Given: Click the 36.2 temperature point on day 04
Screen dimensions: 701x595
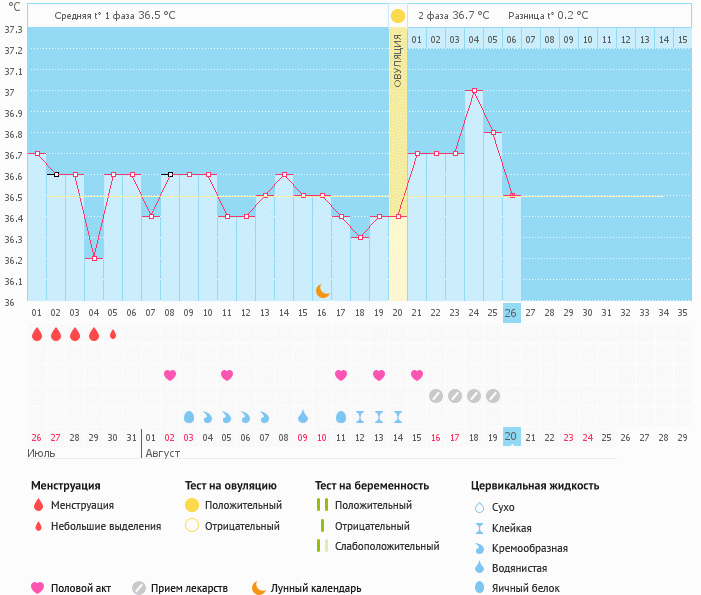Looking at the screenshot, I should pyautogui.click(x=94, y=258).
